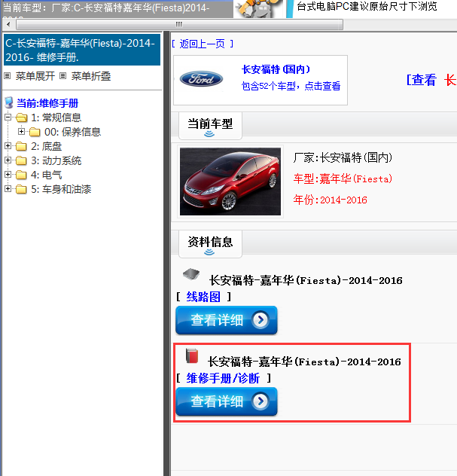Click the mascot image in top banner
Image resolution: width=457 pixels, height=476 pixels.
259,9
